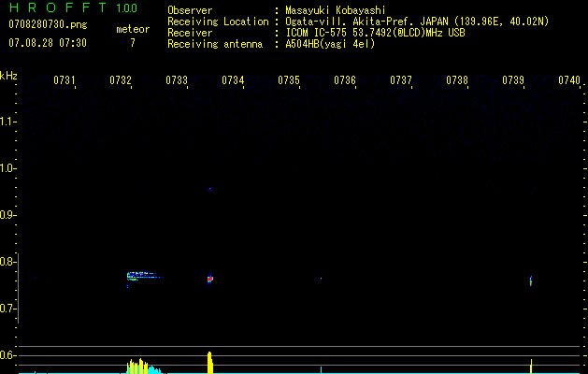Select the file name 0708280730.png

coord(48,24)
